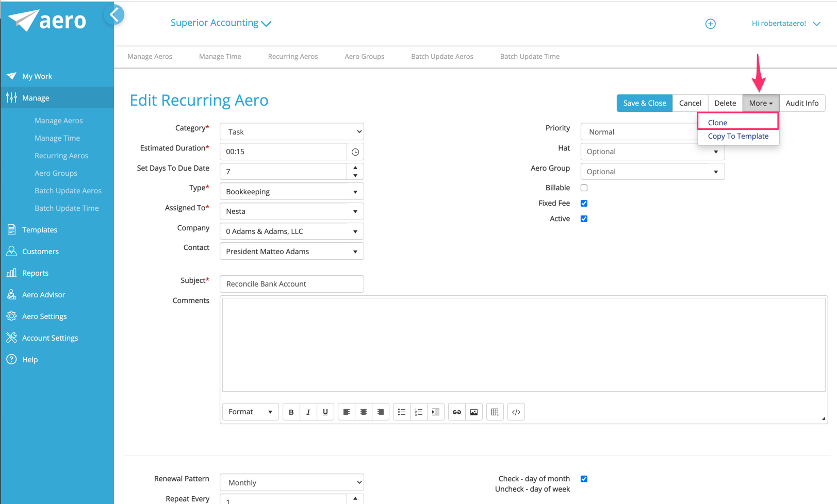Click the Account Settings tools icon
Image resolution: width=837 pixels, height=504 pixels.
tap(11, 338)
